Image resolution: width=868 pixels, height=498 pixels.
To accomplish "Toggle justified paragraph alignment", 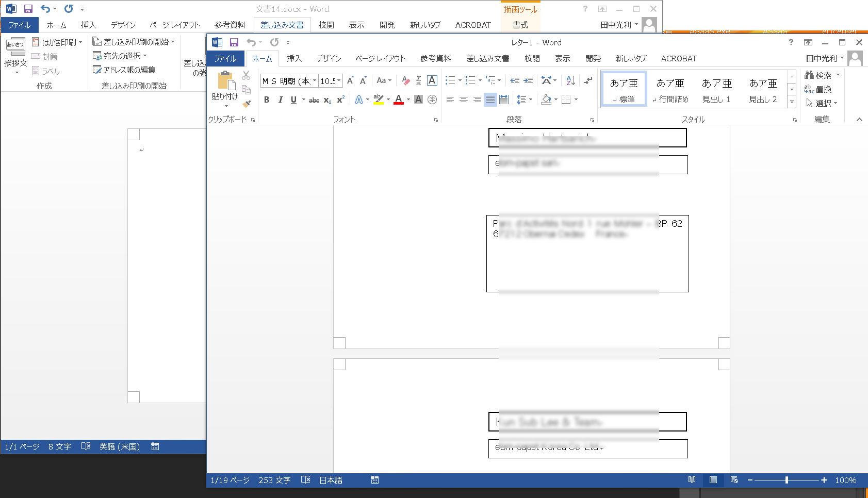I will point(490,99).
